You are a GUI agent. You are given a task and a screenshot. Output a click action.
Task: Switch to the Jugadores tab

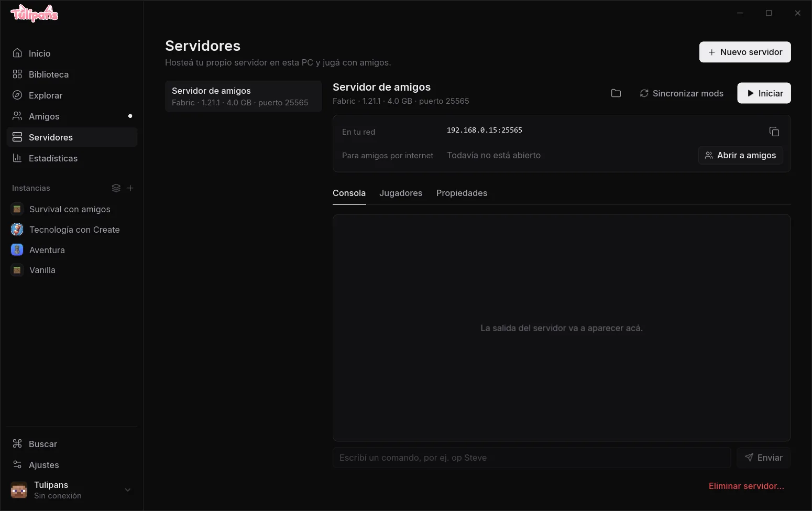tap(401, 193)
